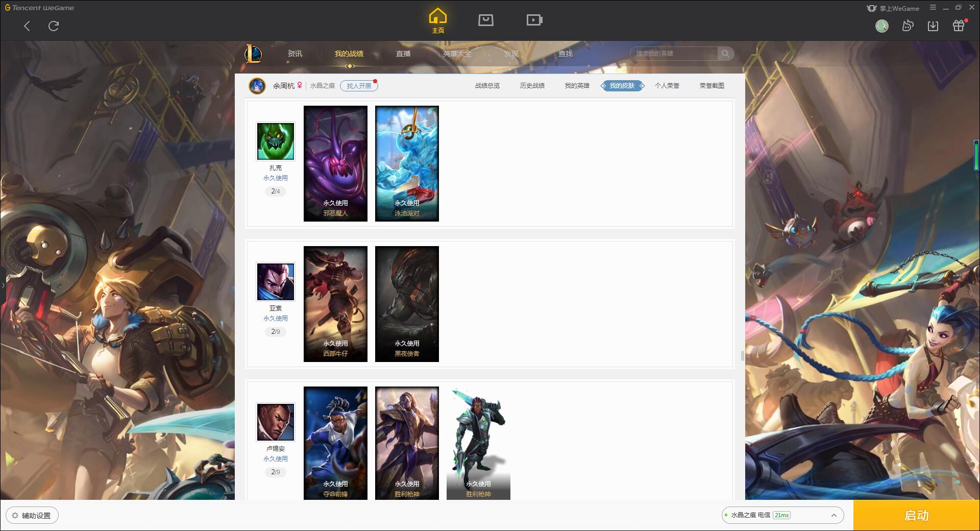
Task: Click the 亚索 champion portrait icon
Action: [x=276, y=282]
